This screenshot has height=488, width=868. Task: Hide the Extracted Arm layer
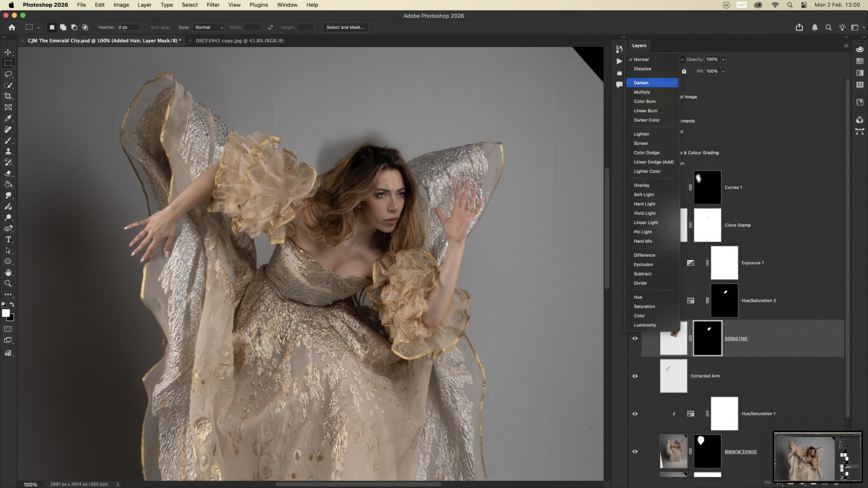[x=635, y=376]
